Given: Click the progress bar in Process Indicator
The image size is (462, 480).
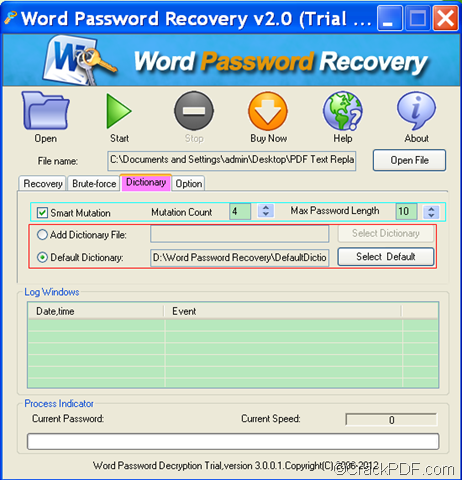Looking at the screenshot, I should coord(233,441).
